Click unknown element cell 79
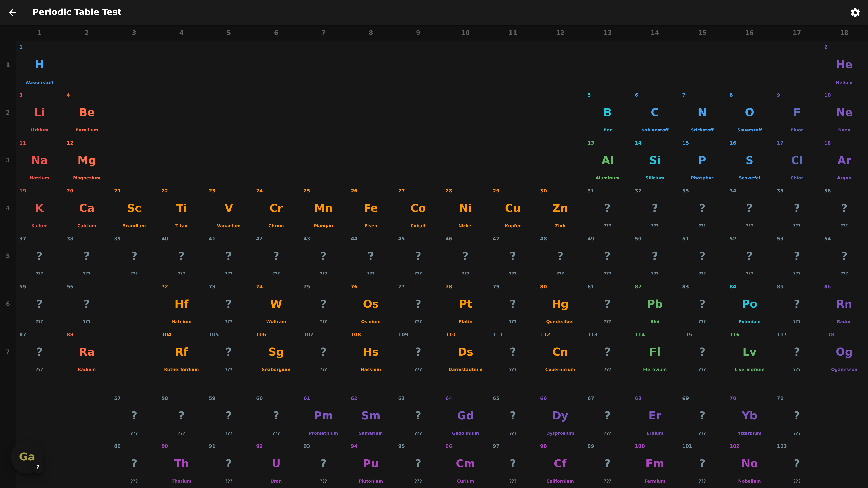Viewport: 868px width, 488px height. pyautogui.click(x=512, y=304)
